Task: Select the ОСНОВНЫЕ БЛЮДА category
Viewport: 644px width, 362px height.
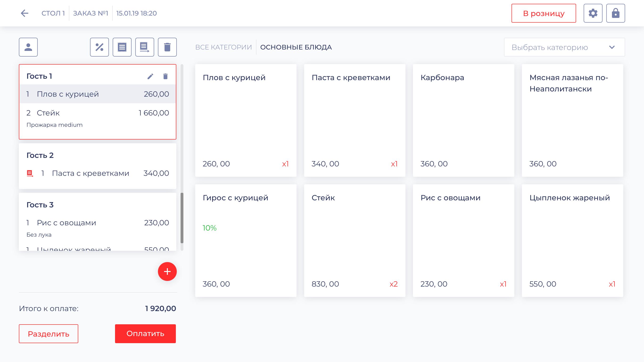Action: tap(296, 47)
